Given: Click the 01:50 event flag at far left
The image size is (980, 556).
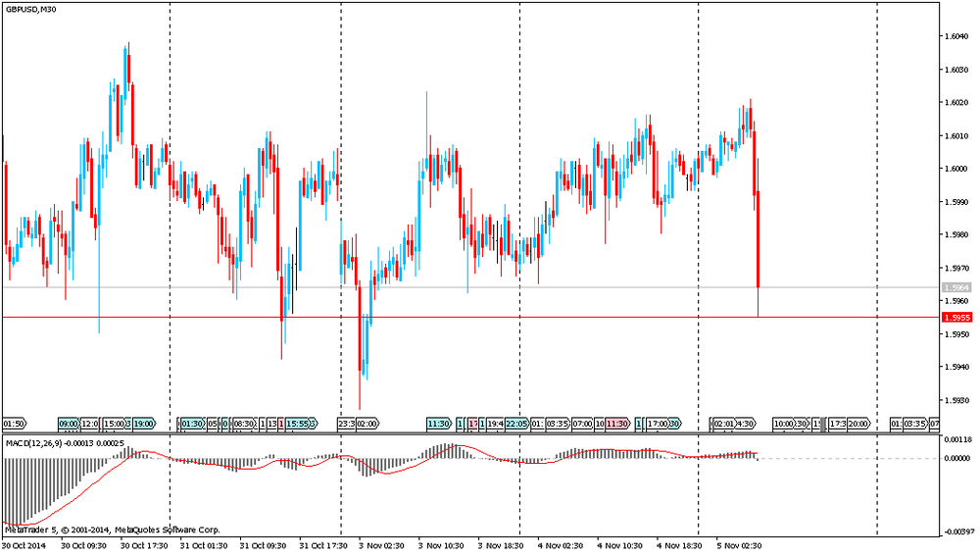Looking at the screenshot, I should point(14,424).
